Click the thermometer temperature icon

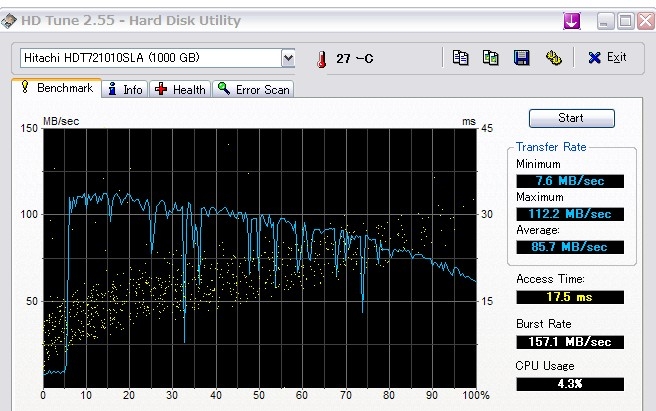click(321, 59)
